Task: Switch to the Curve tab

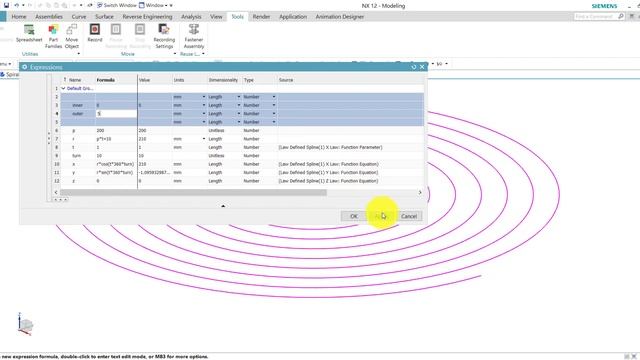Action: (79, 17)
